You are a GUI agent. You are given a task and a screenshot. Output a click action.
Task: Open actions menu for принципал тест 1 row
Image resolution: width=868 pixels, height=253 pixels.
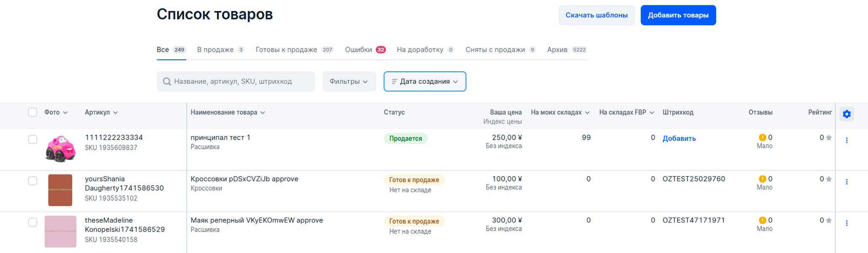coord(846,140)
